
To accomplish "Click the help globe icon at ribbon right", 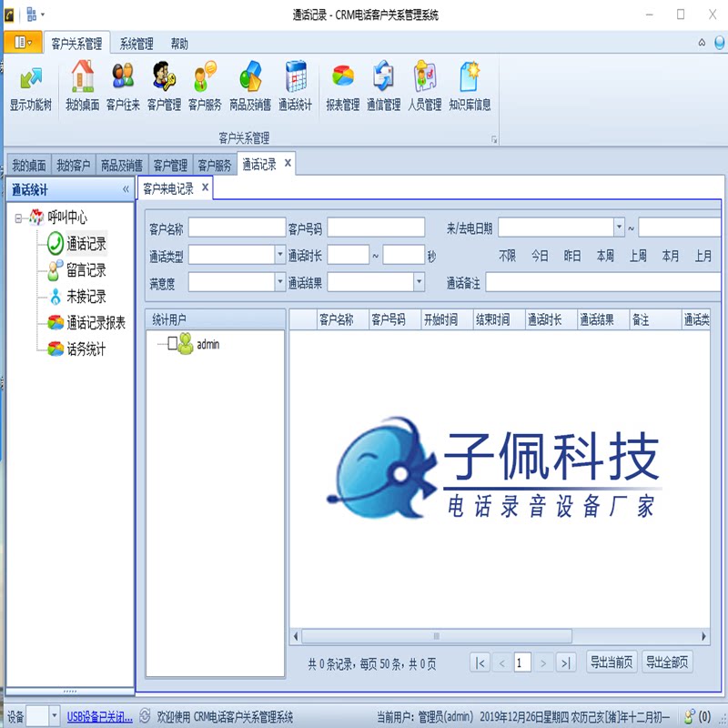I will click(x=719, y=43).
